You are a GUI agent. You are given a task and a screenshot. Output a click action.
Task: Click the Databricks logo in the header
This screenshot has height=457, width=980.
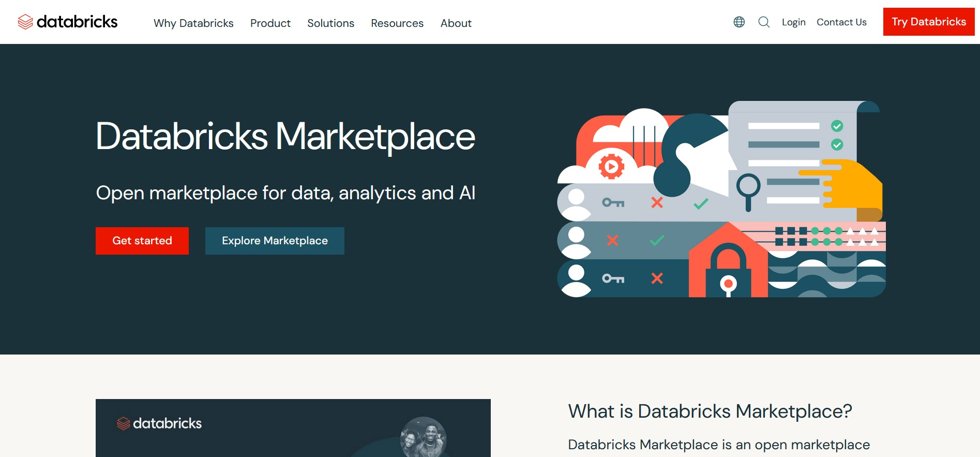point(68,22)
